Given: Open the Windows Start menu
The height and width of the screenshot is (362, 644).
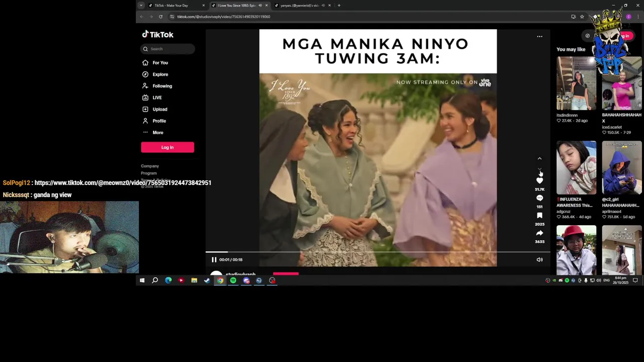Looking at the screenshot, I should click(142, 281).
